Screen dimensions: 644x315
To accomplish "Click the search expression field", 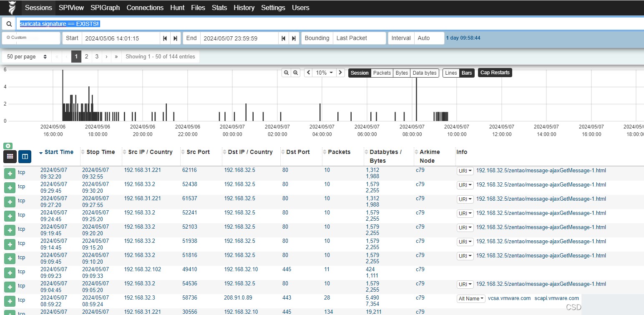I will (330, 24).
